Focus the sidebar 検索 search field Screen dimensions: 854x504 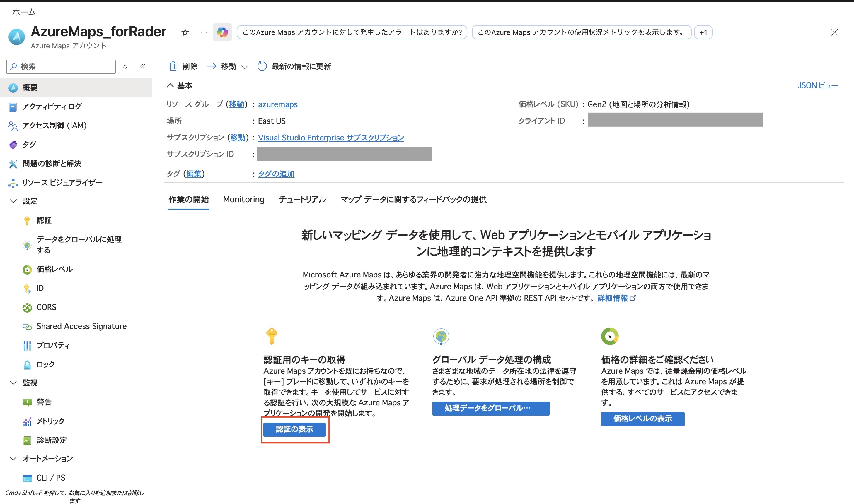[x=61, y=66]
